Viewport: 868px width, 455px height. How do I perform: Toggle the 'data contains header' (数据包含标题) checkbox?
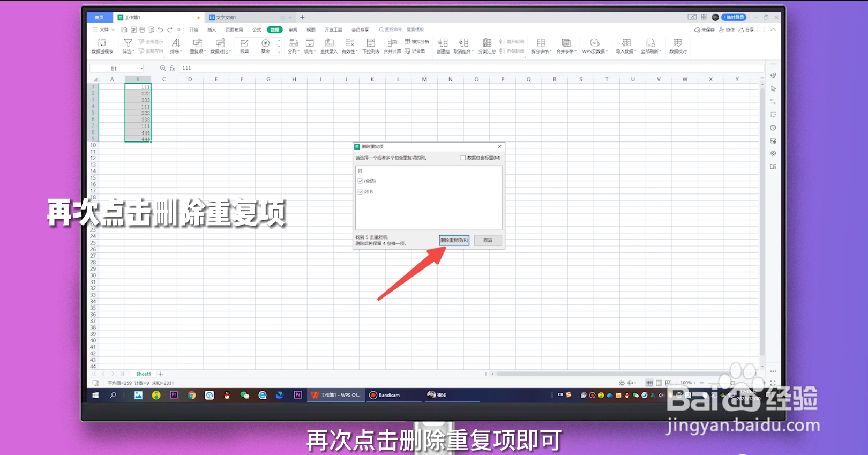(463, 158)
